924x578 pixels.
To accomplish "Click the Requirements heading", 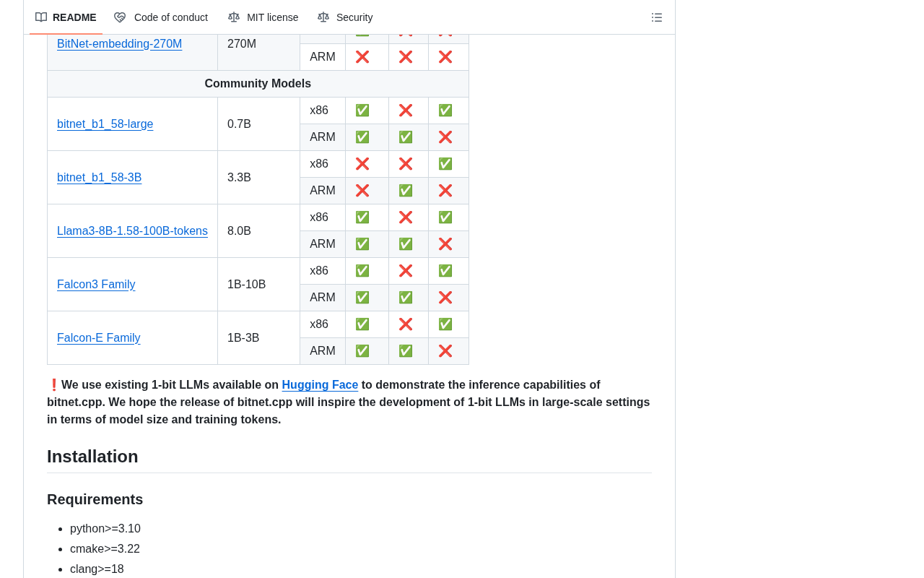I will click(95, 499).
